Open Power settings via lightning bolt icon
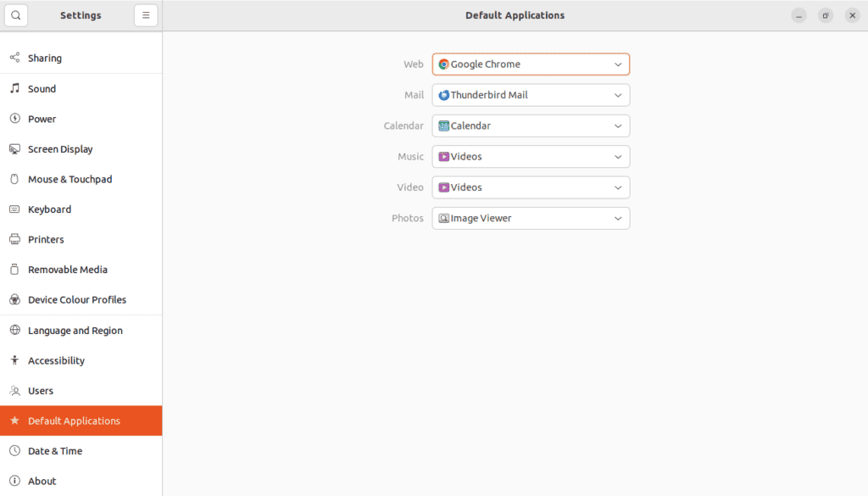868x496 pixels. [14, 119]
